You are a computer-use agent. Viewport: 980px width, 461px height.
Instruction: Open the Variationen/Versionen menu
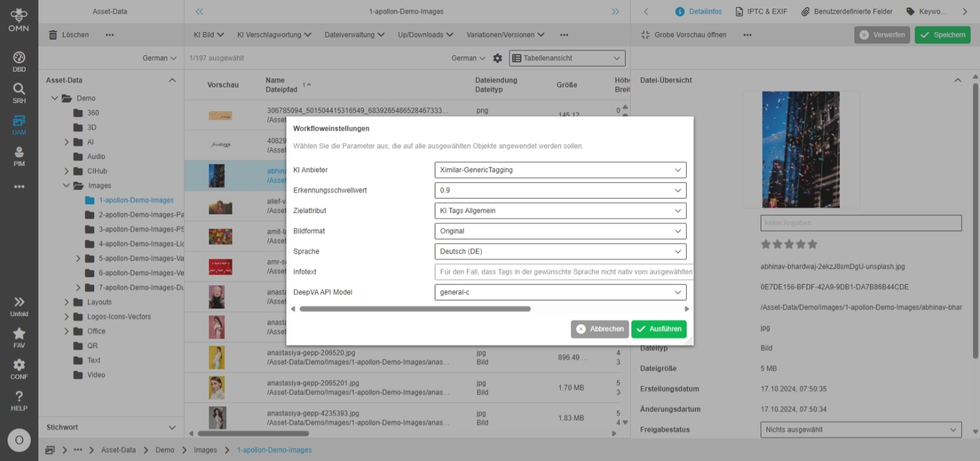point(506,35)
